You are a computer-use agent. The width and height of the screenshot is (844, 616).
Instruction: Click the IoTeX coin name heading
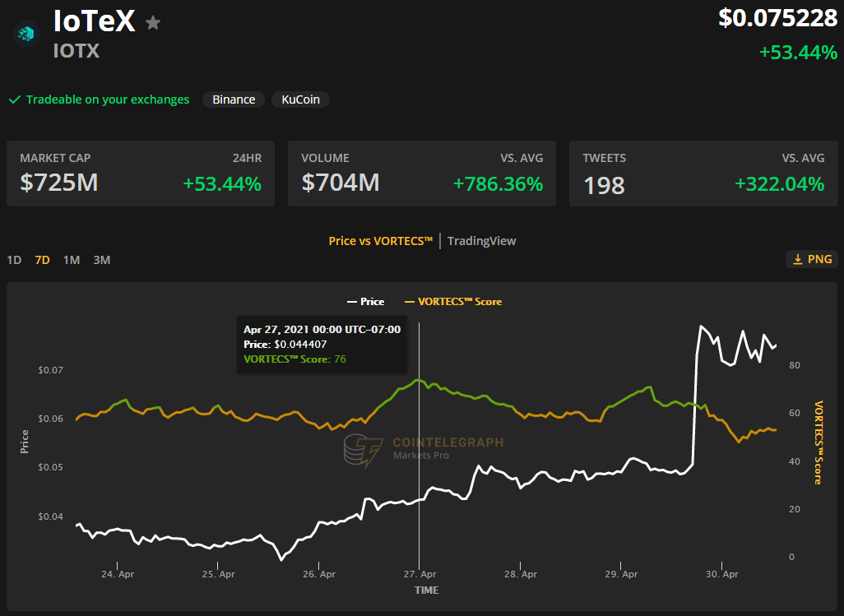tap(95, 21)
